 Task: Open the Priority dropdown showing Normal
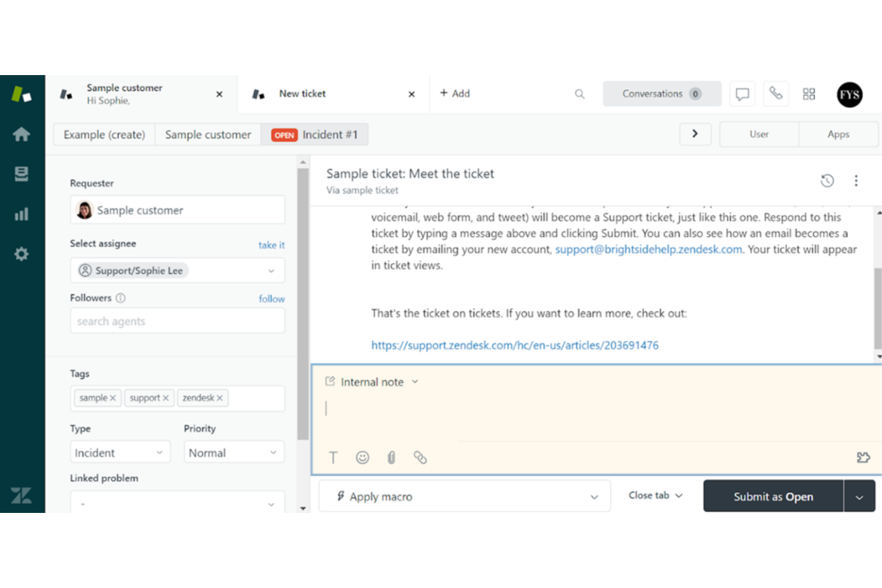[x=234, y=452]
